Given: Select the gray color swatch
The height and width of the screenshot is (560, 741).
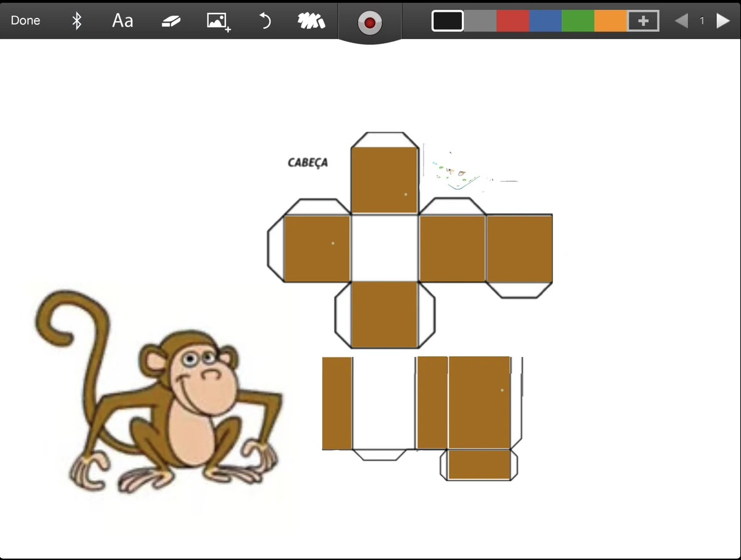Looking at the screenshot, I should [480, 20].
